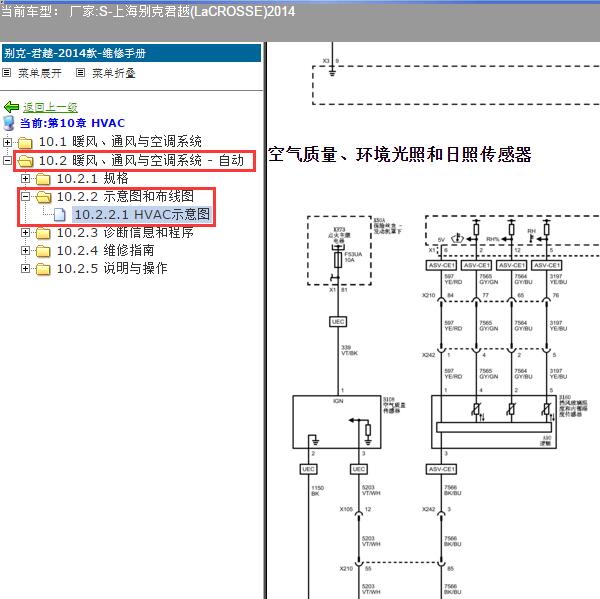600x599 pixels.
Task: Select the 10.2.4 维修指南 tree item
Action: pos(106,250)
